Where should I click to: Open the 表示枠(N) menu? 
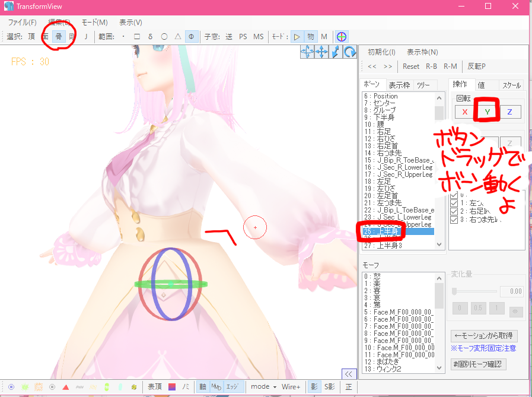(x=422, y=52)
